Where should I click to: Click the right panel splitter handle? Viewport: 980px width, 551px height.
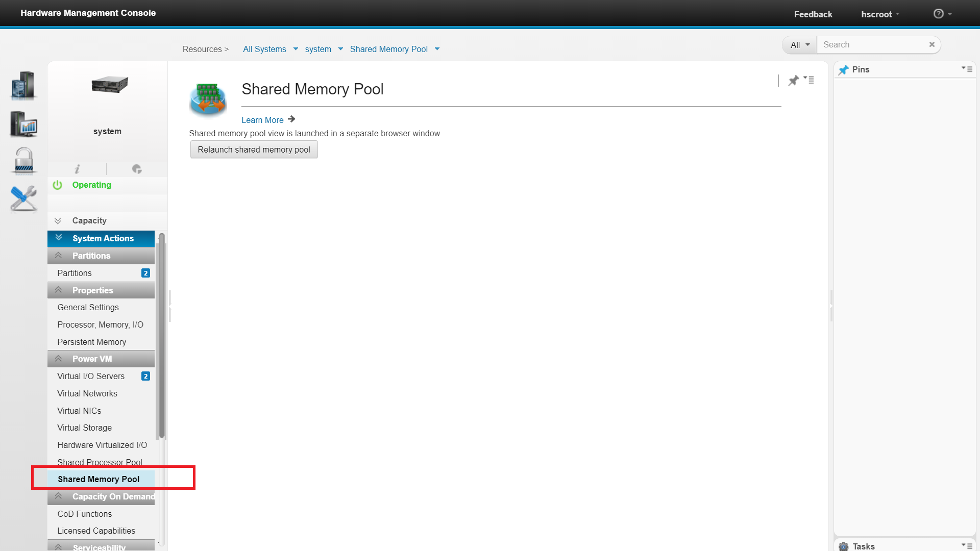pyautogui.click(x=831, y=306)
